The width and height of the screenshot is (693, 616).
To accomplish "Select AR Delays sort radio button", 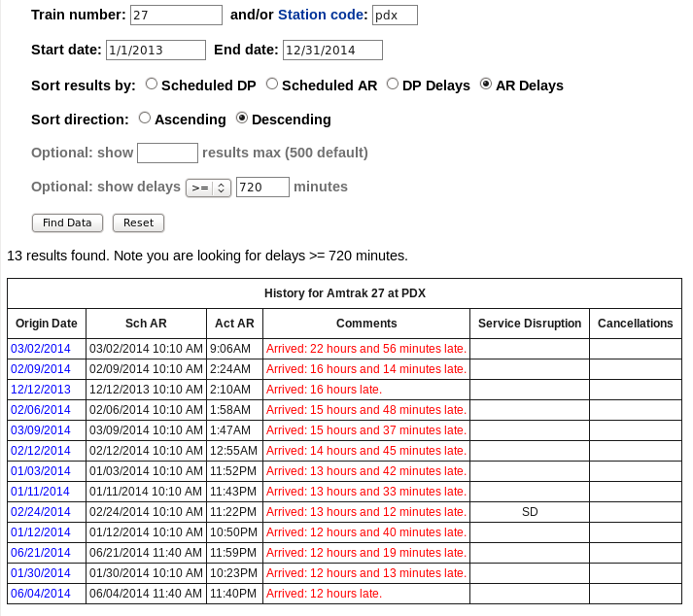I will coord(486,84).
